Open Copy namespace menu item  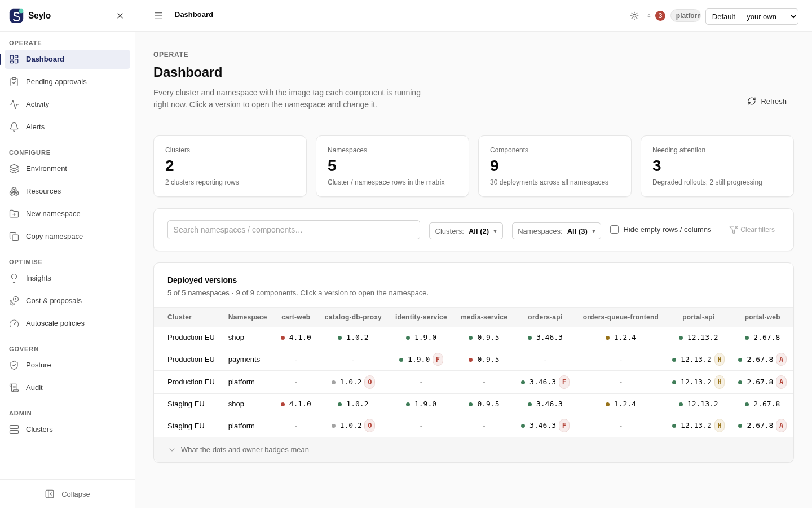coord(68,237)
